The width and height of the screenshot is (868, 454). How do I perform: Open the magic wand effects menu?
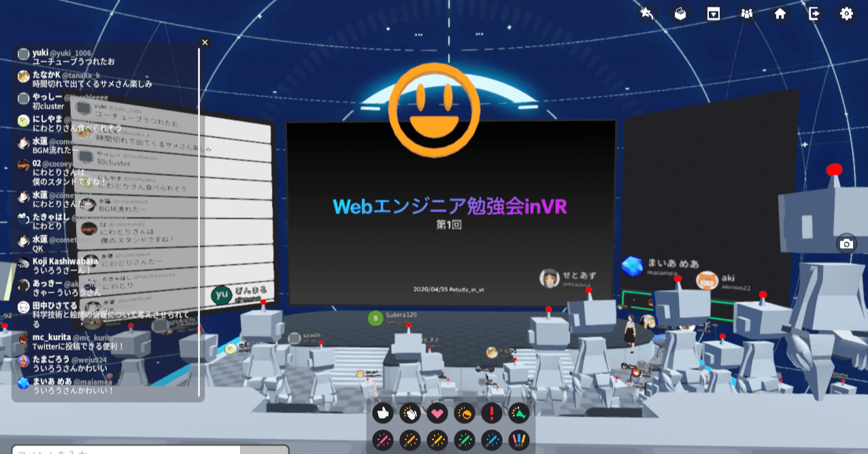pyautogui.click(x=647, y=14)
